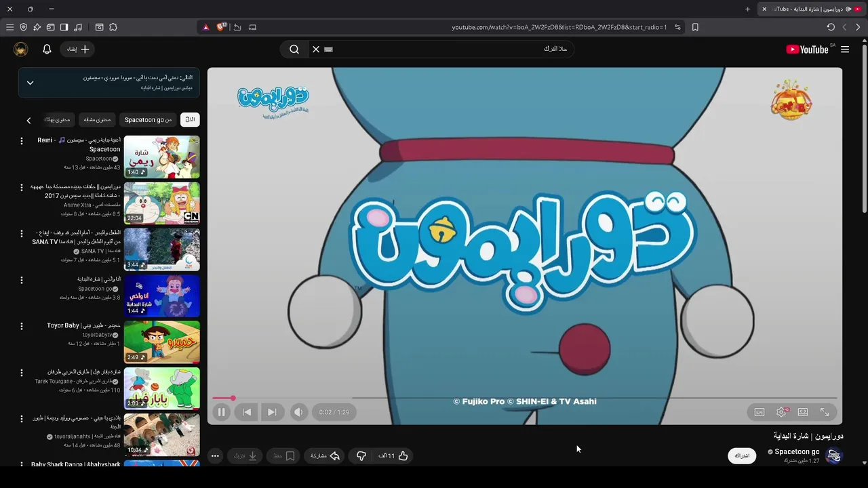Viewport: 868px width, 488px height.
Task: Open the Doraemon CN 22:04 video thumbnail
Action: [x=162, y=203]
